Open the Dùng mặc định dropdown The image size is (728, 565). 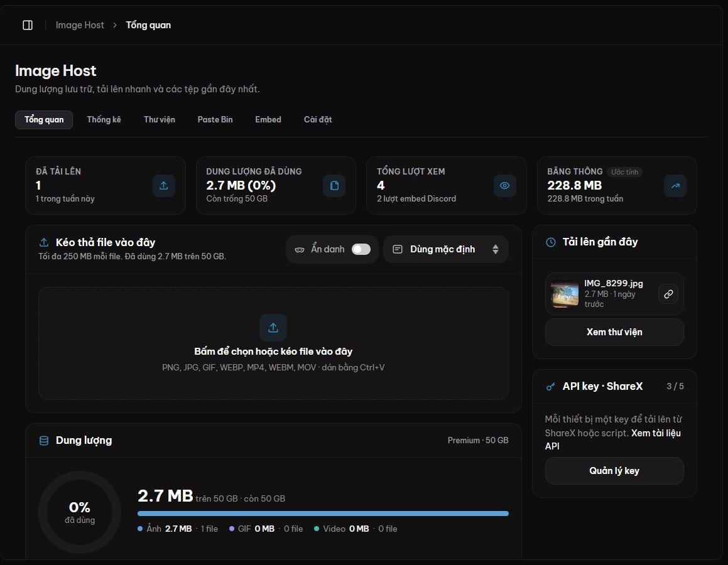[446, 249]
